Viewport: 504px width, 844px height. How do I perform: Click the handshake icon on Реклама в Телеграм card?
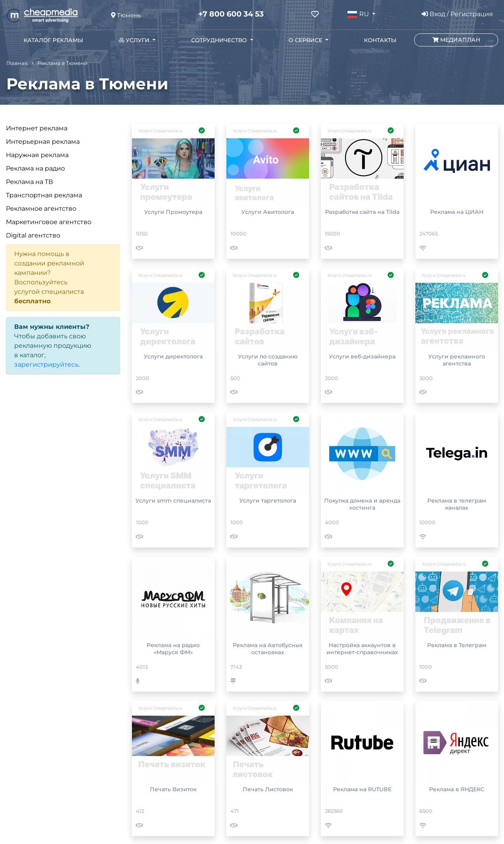(423, 681)
